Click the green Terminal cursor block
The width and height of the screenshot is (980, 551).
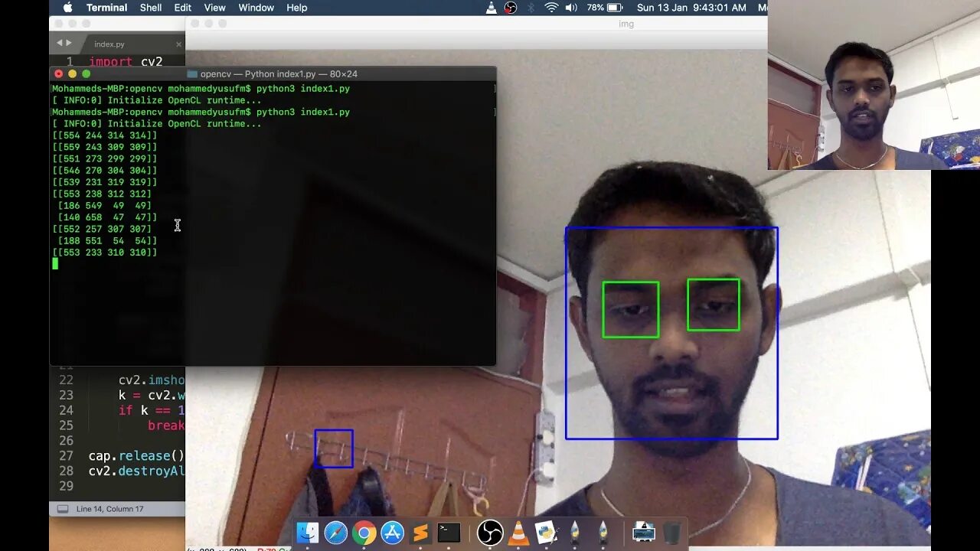[x=55, y=264]
